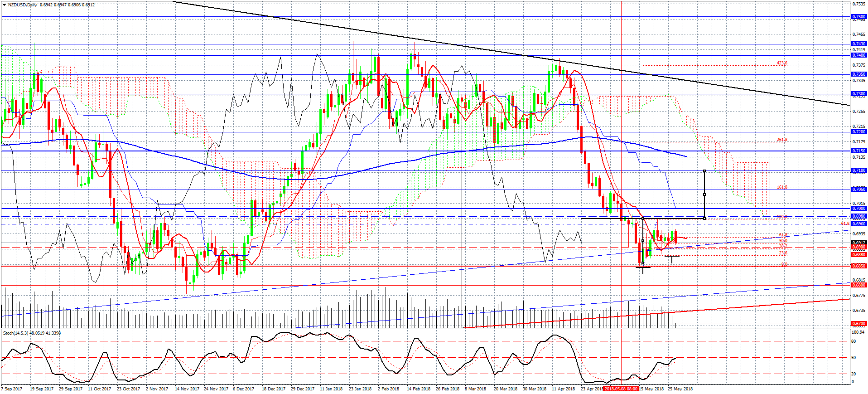Click the 0.7000 horizontal line label
Screen dimensions: 868x394
coord(859,209)
